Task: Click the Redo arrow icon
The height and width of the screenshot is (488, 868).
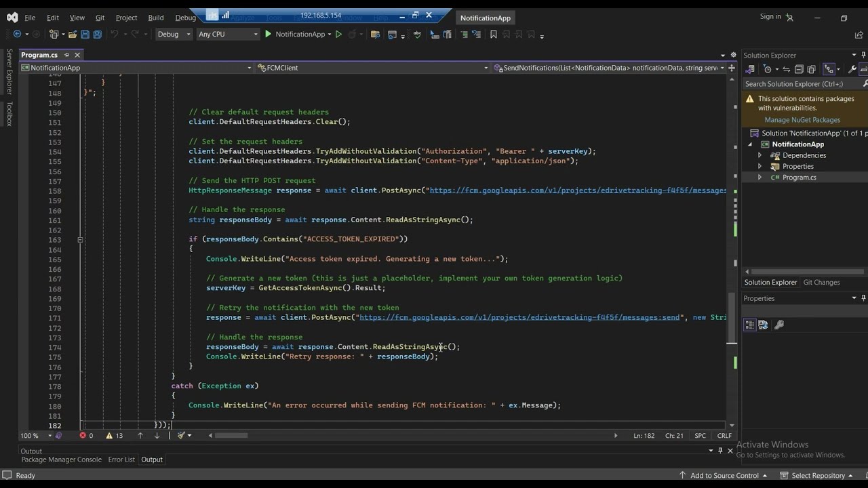Action: click(135, 34)
